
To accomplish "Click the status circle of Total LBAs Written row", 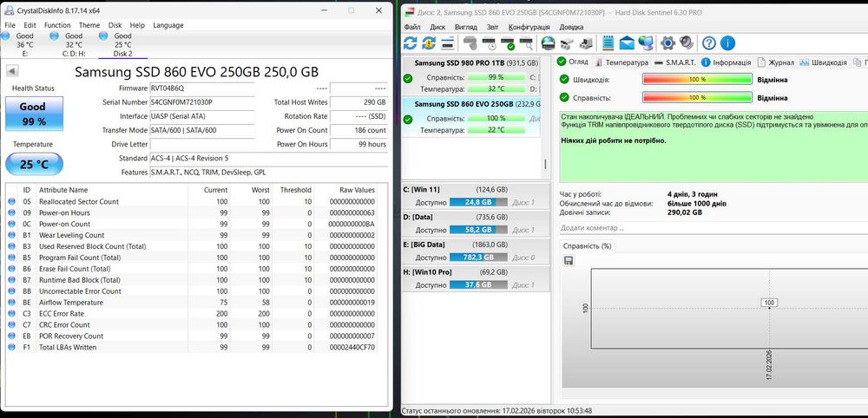I will click(x=11, y=347).
